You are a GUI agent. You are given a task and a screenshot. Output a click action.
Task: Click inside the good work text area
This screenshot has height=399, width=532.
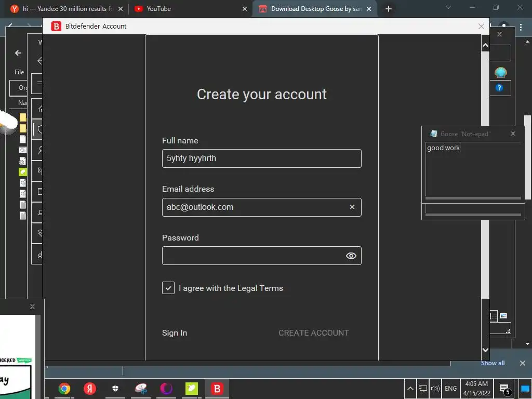(x=473, y=169)
